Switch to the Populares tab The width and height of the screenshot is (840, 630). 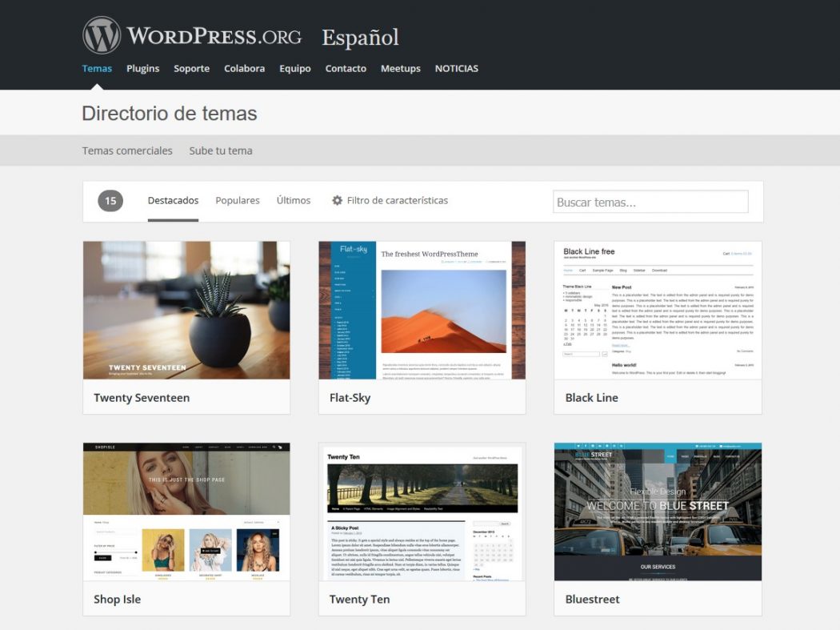237,200
